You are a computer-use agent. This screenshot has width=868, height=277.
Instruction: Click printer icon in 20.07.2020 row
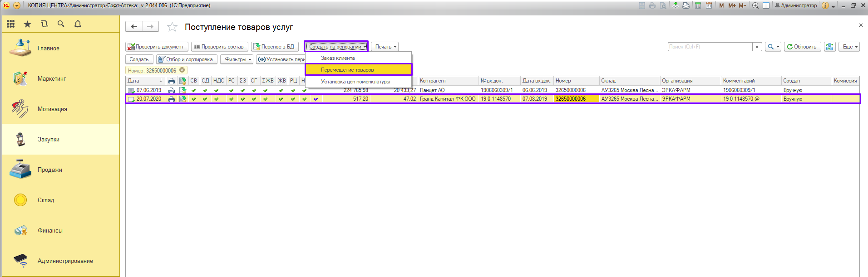(x=171, y=99)
